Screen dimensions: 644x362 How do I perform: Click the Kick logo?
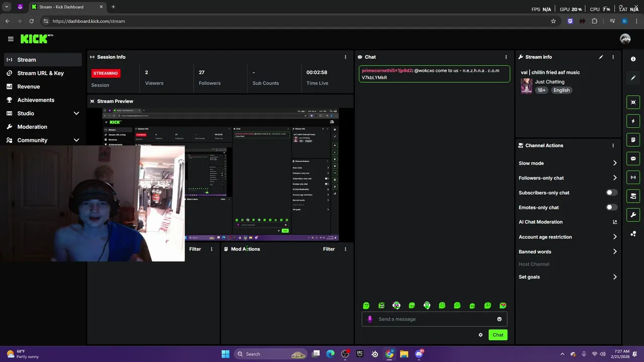pos(36,39)
